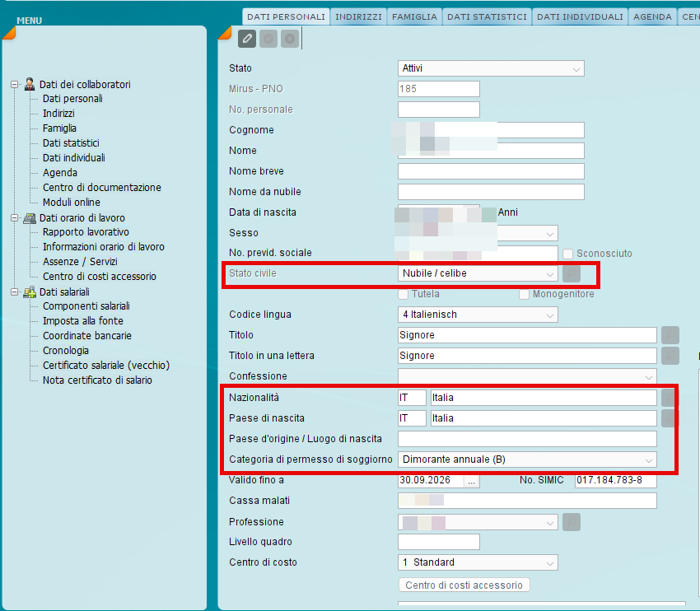Click the Centro di costi accessorio button
Image resolution: width=700 pixels, height=611 pixels.
464,585
